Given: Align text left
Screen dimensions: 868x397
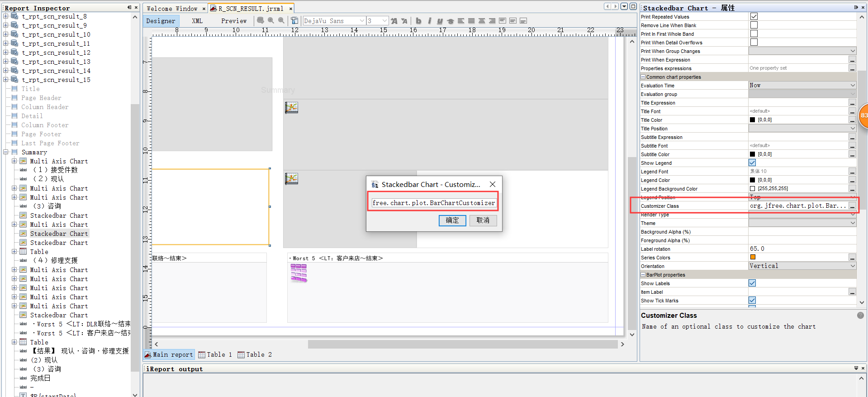Looking at the screenshot, I should [461, 21].
